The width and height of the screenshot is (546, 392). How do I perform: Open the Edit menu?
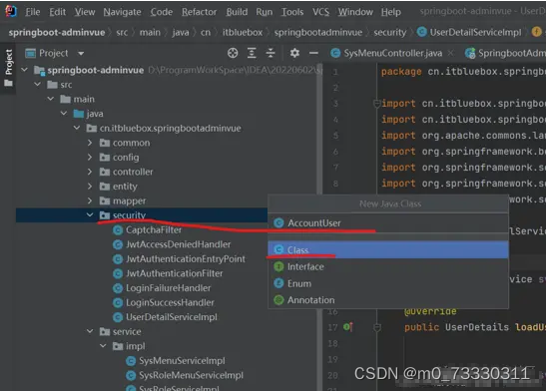tap(57, 12)
